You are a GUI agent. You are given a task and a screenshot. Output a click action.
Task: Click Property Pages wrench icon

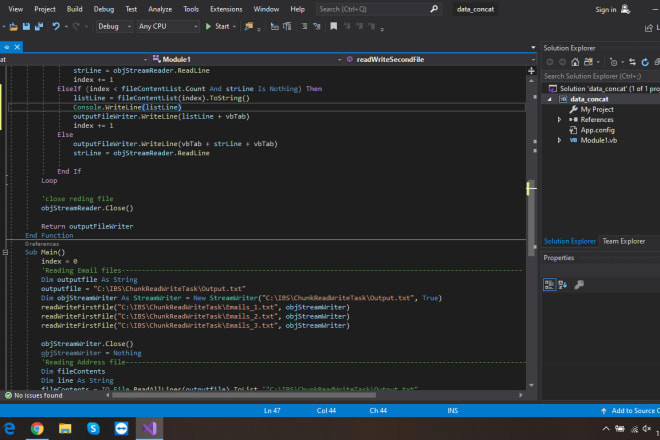pyautogui.click(x=579, y=285)
